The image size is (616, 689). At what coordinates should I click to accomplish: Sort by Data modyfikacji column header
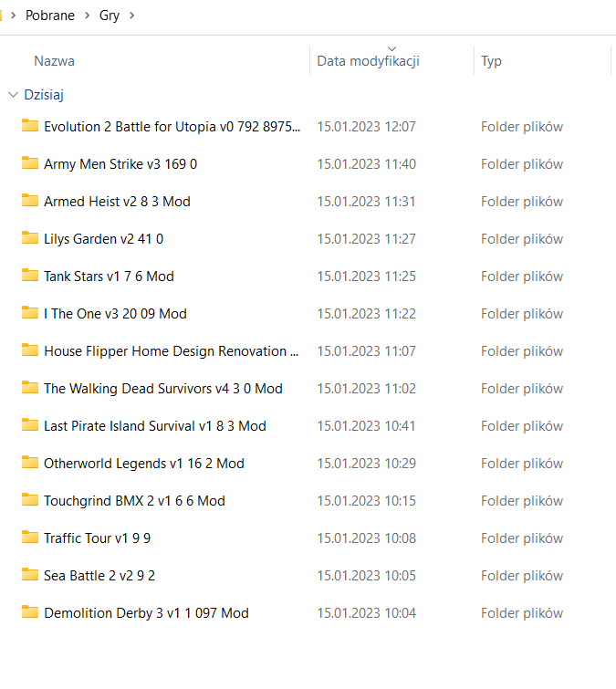click(x=368, y=61)
